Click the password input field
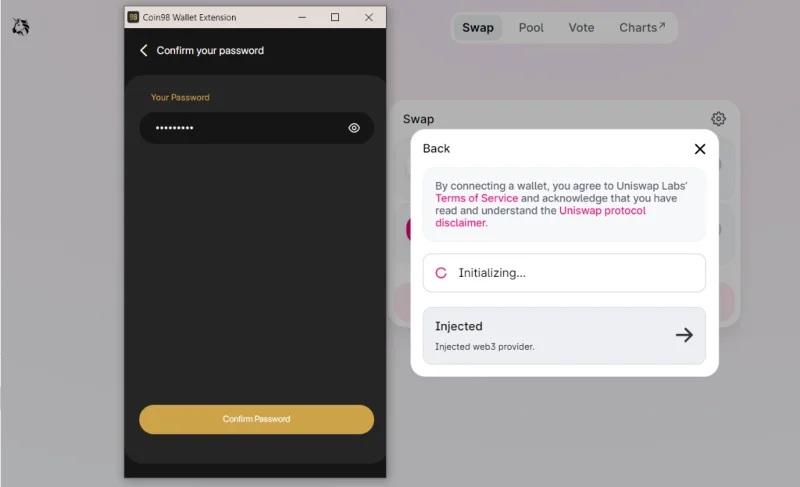The image size is (800, 487). [256, 128]
